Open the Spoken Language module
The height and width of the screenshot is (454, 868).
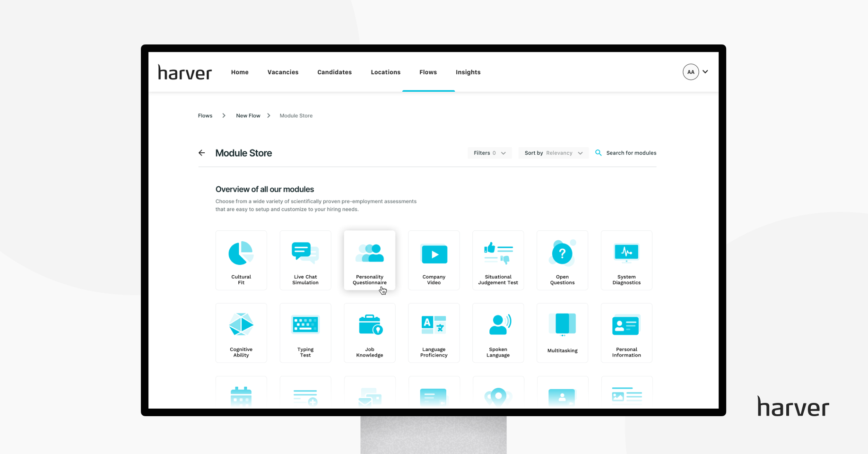[x=498, y=333]
